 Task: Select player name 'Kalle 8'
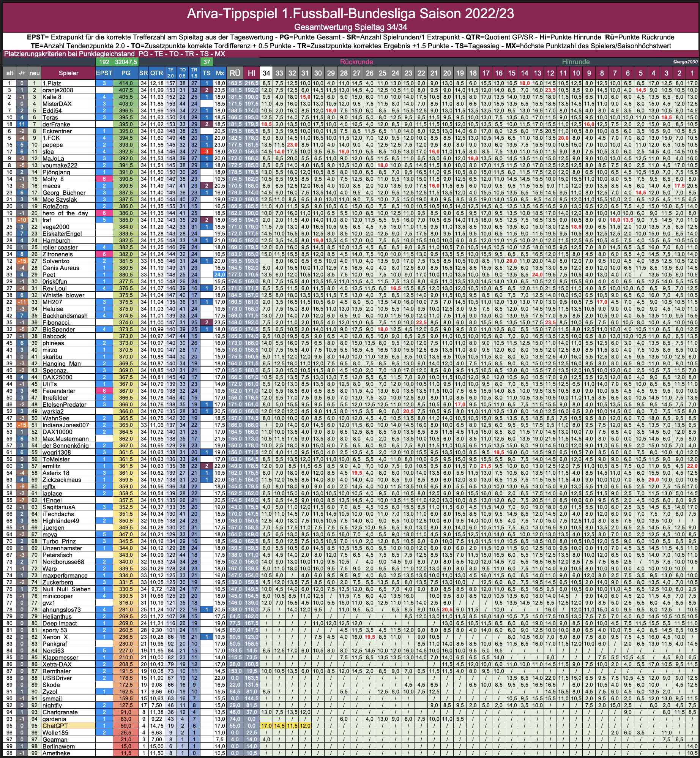click(x=52, y=97)
